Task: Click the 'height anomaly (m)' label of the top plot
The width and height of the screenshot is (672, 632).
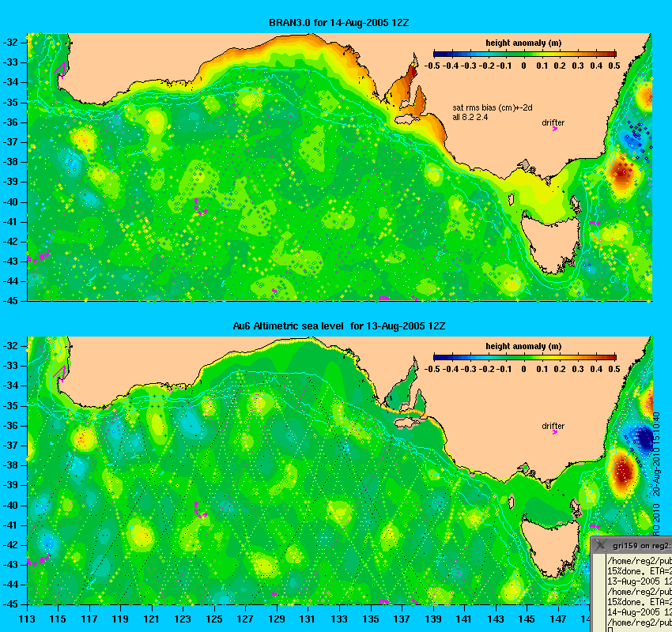Action: coord(523,43)
